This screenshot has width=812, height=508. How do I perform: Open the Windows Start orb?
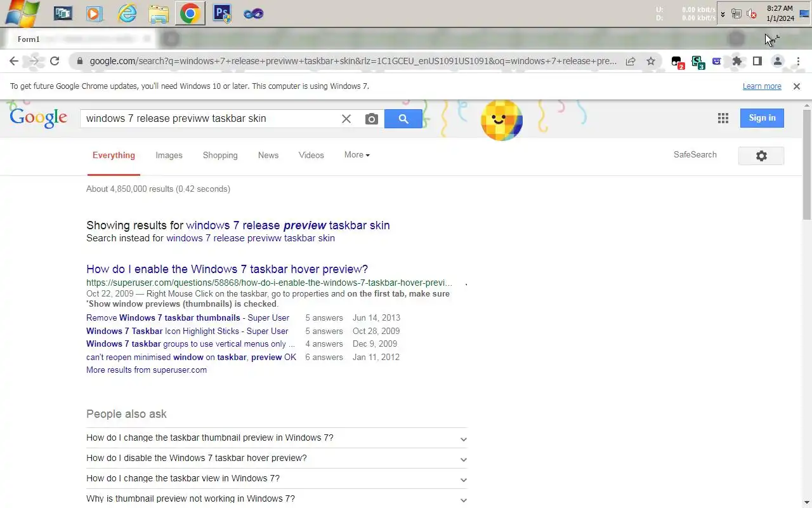tap(21, 13)
